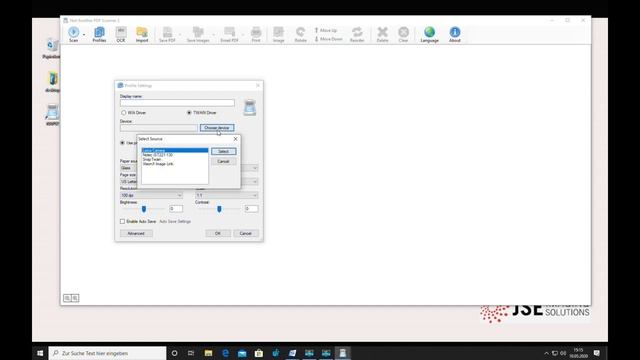This screenshot has width=640, height=360.
Task: Open the Image tools icon
Action: point(278,34)
